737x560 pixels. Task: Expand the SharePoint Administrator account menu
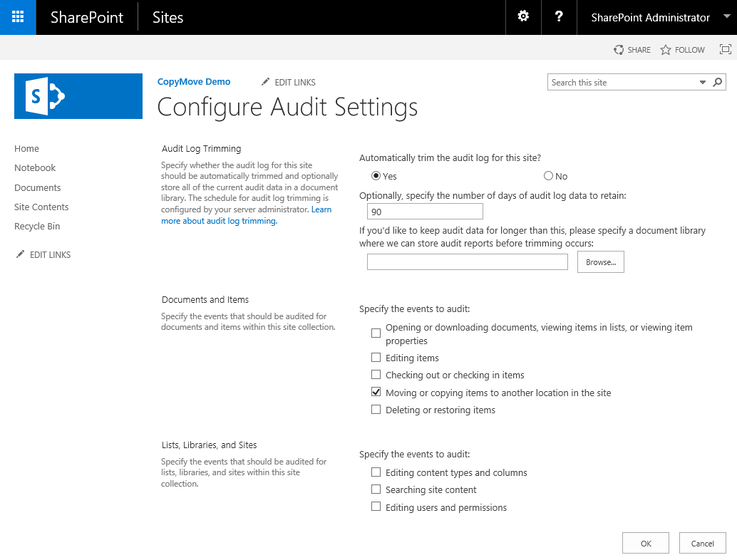[x=651, y=17]
